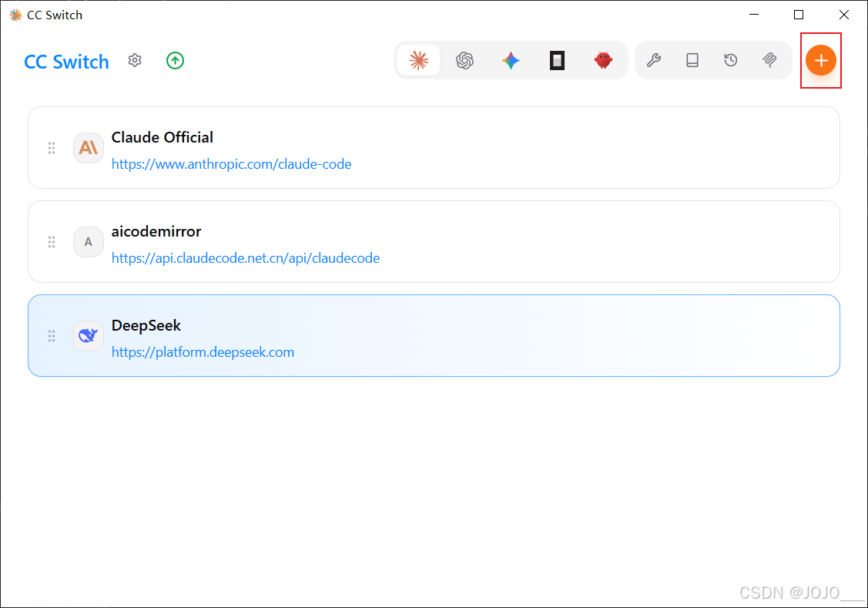Close the CC Switch window
The image size is (868, 608).
tap(843, 15)
